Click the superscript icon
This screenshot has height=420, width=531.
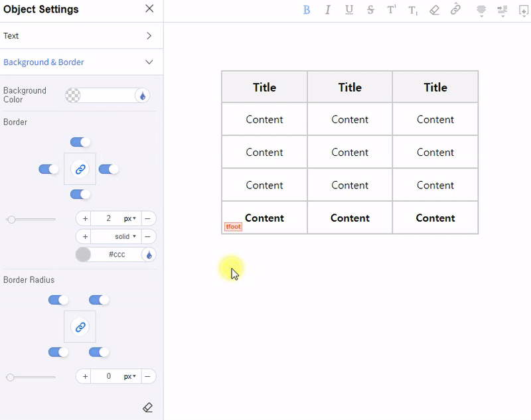392,10
